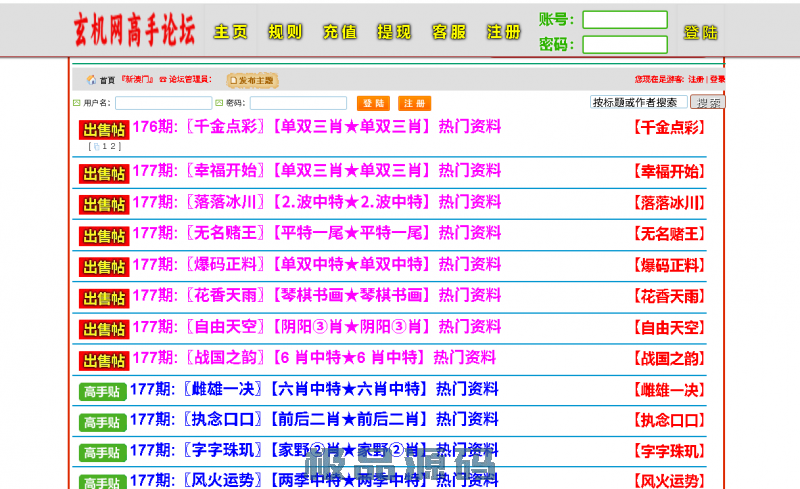Go to the 充值 page
Viewport: 800px width, 489px height.
[340, 32]
